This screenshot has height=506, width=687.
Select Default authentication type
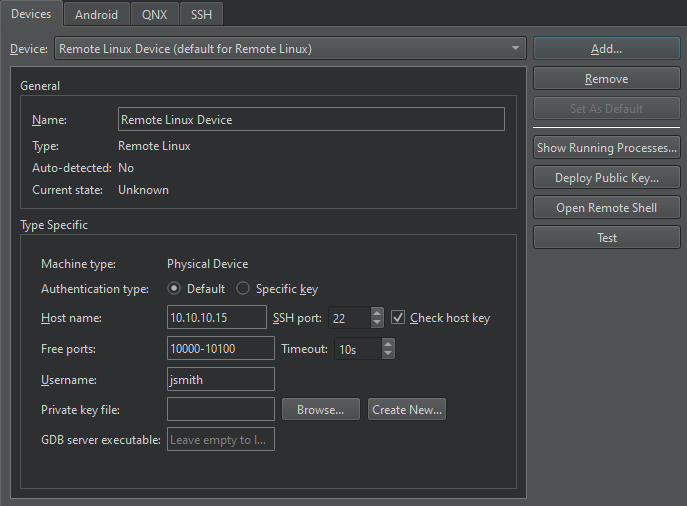175,289
